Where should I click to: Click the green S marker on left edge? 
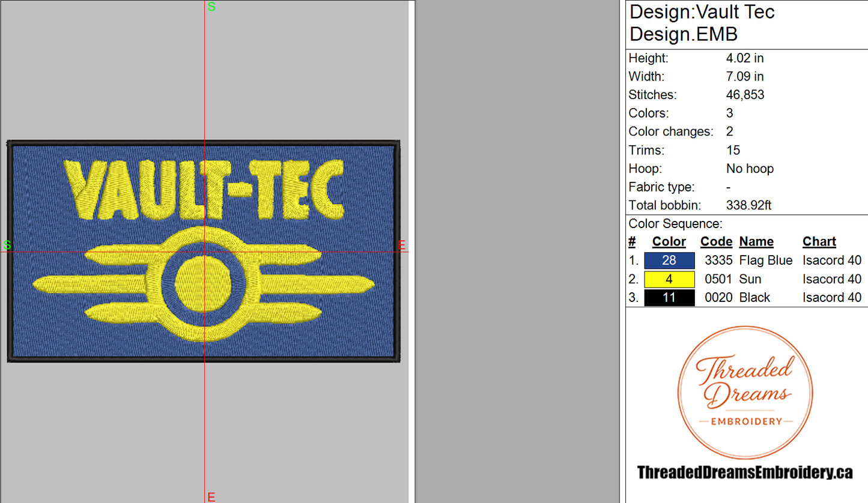point(7,245)
